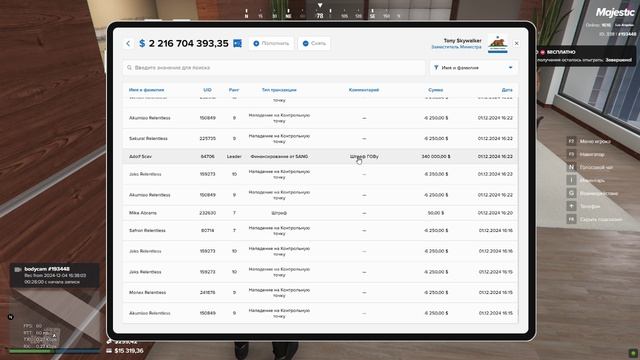Click Tony Skywalker profile name

pyautogui.click(x=462, y=40)
